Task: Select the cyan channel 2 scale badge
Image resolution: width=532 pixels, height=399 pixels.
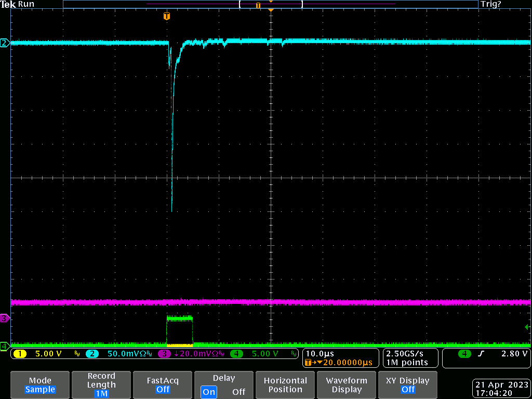Action: pos(92,354)
